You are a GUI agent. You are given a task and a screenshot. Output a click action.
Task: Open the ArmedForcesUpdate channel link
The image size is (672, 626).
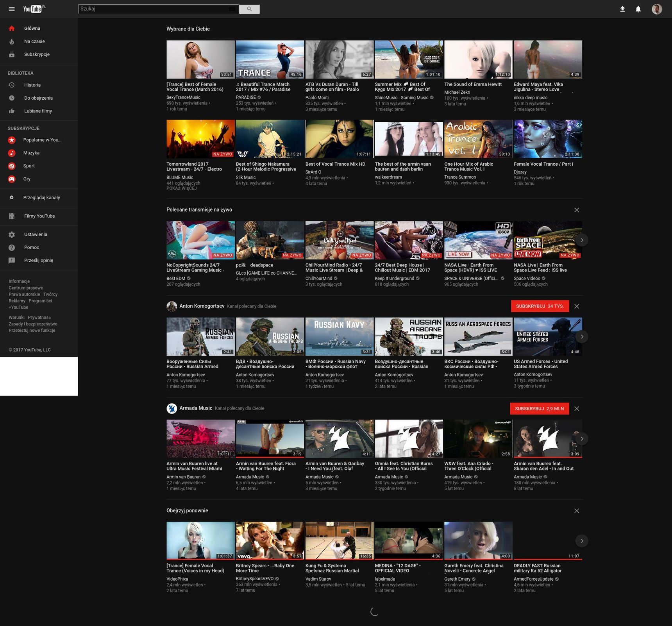pyautogui.click(x=534, y=579)
